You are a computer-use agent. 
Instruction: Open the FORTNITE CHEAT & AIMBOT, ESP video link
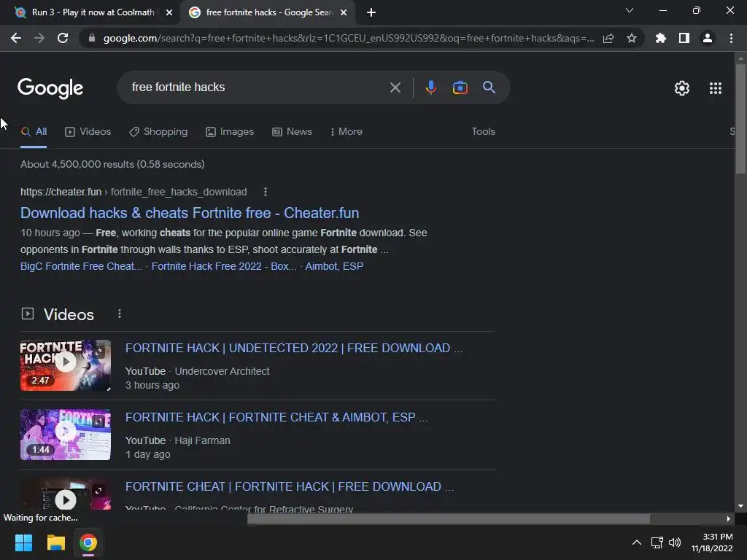click(x=276, y=418)
